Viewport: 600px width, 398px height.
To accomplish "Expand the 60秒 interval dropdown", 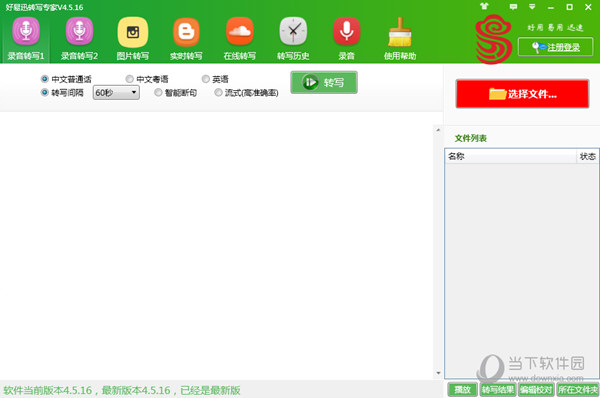I will tap(116, 93).
